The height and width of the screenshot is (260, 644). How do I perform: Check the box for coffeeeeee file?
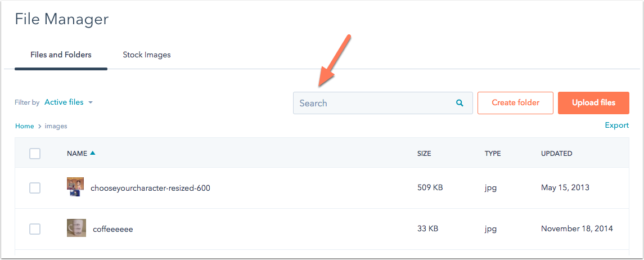35,229
